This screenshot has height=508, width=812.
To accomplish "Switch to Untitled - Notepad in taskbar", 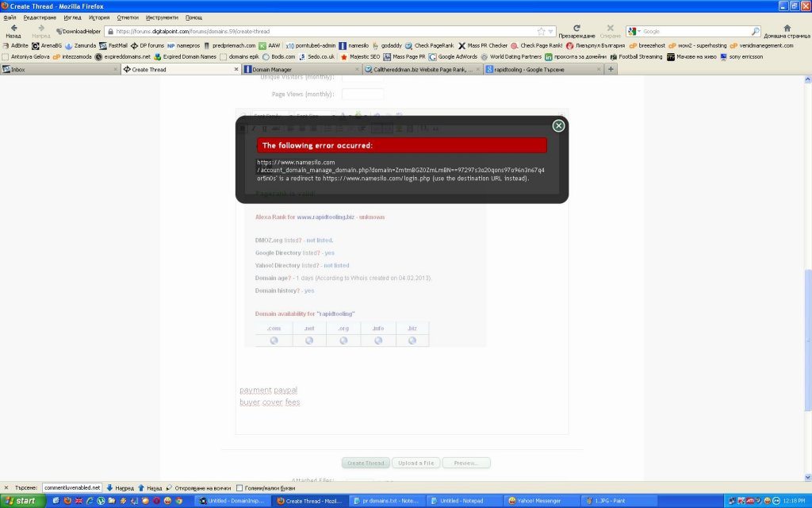I will tap(464, 501).
